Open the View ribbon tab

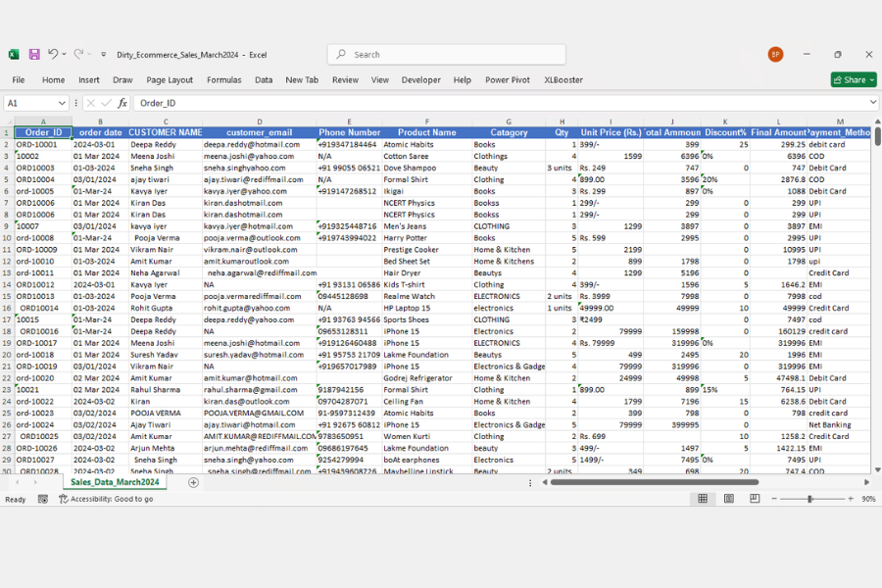coord(379,80)
